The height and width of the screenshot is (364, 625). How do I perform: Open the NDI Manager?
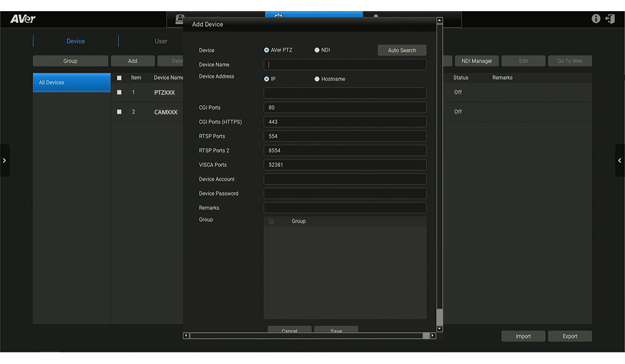(x=477, y=61)
